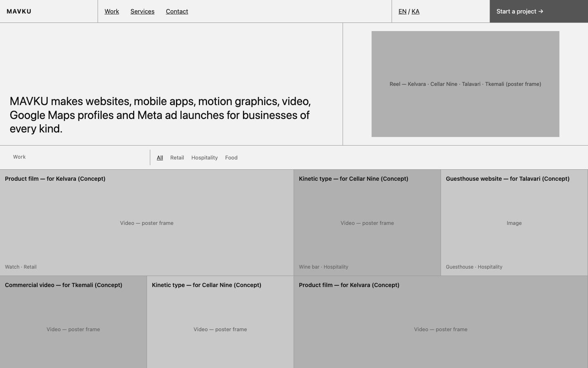The width and height of the screenshot is (588, 368).
Task: Click the MAVKU logo
Action: pyautogui.click(x=19, y=11)
